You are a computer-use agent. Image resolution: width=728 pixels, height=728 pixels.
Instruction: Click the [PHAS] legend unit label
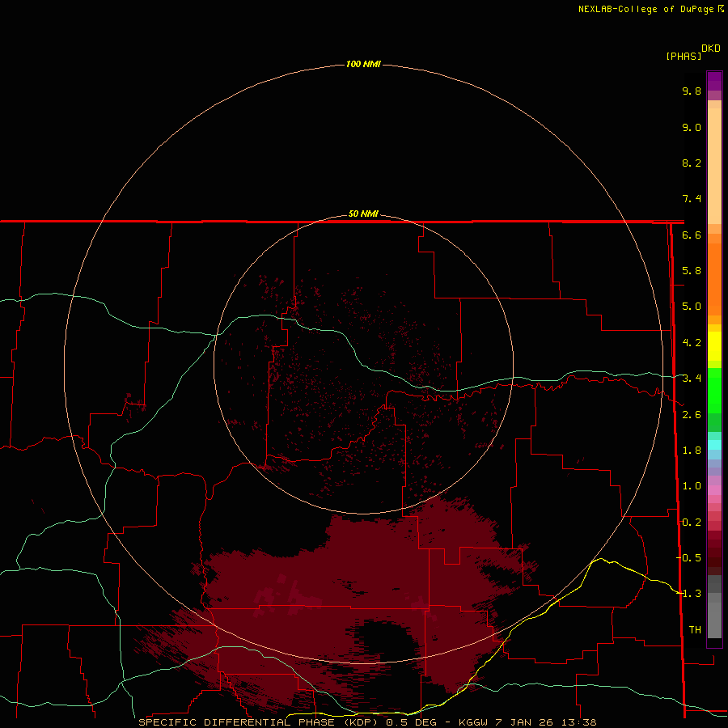coord(684,57)
